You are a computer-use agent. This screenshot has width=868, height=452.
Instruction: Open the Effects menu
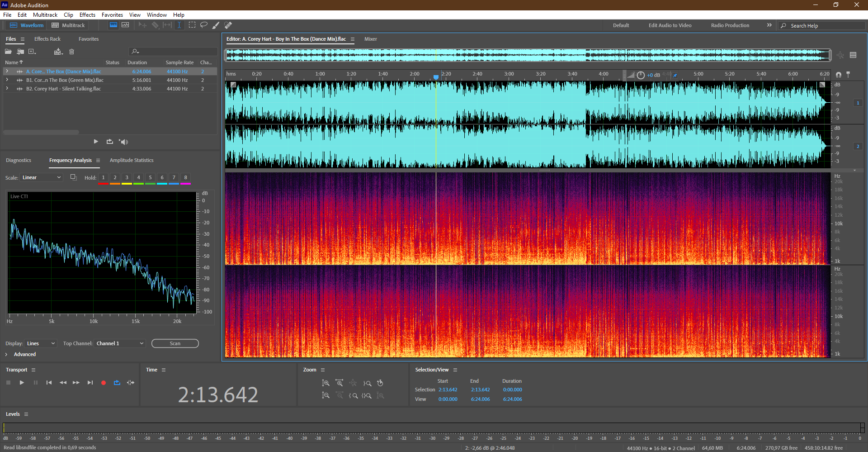coord(87,15)
